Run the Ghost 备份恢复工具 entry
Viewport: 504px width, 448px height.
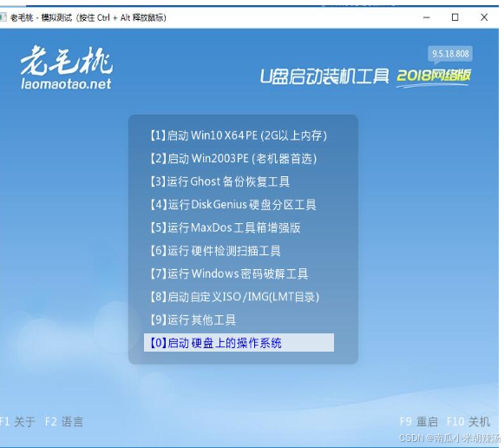[219, 181]
